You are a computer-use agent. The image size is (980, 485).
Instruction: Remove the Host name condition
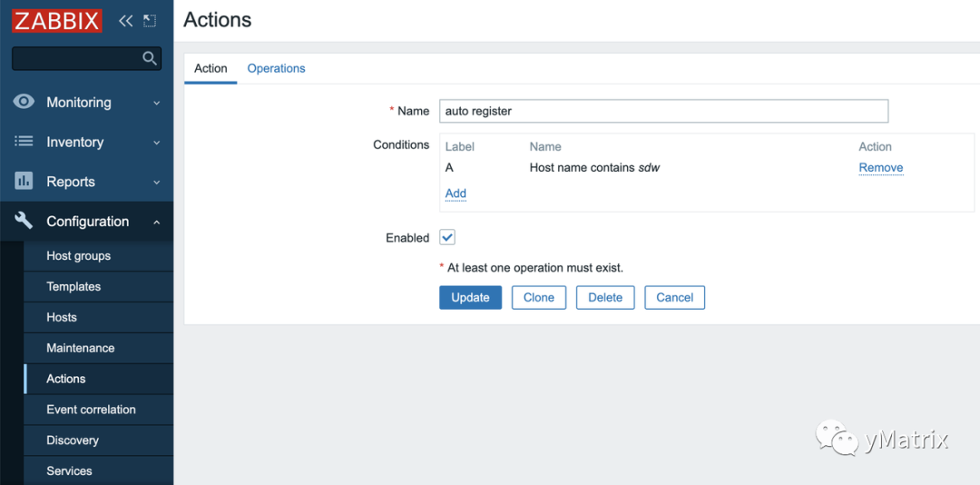click(x=880, y=168)
